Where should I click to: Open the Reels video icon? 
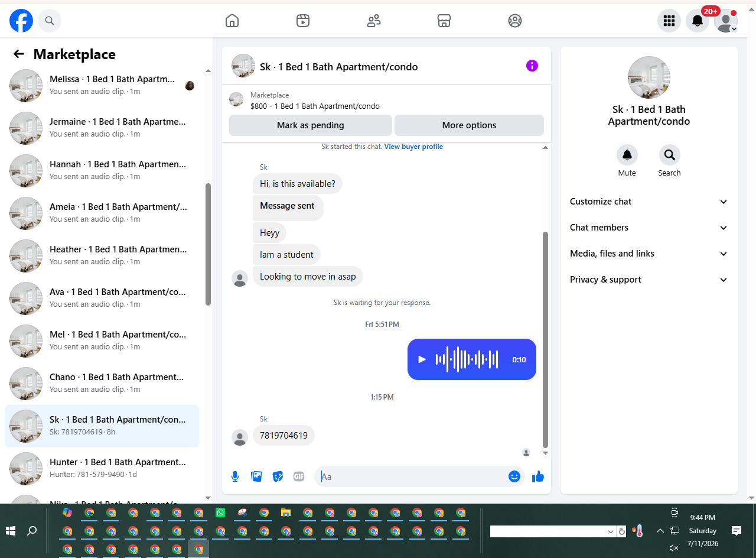coord(303,21)
